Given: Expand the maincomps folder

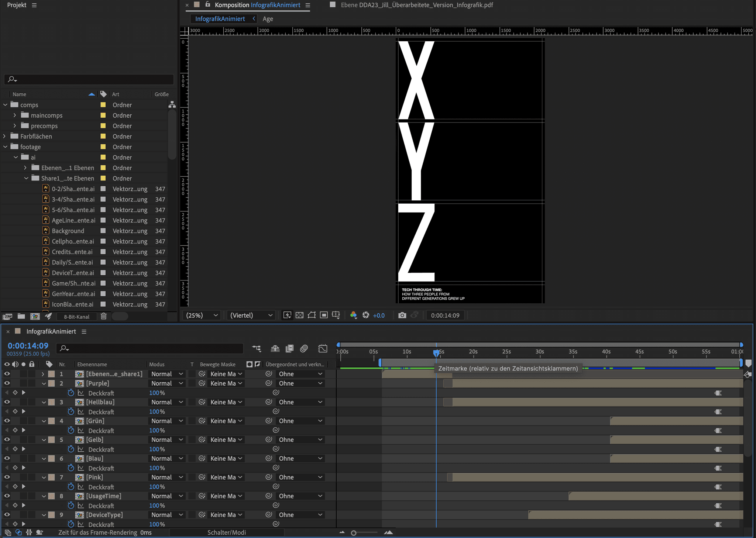Looking at the screenshot, I should pos(15,115).
